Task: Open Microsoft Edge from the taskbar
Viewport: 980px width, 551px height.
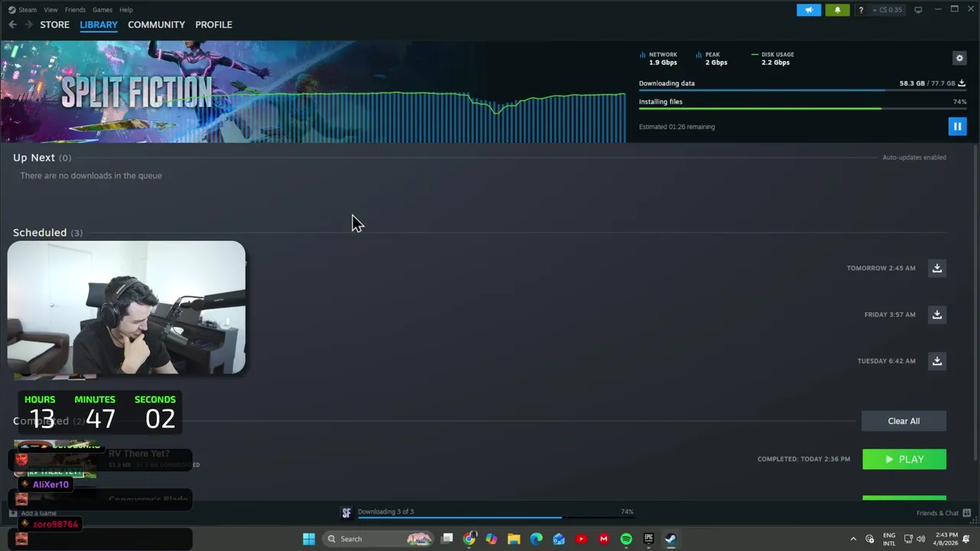Action: coord(536,539)
